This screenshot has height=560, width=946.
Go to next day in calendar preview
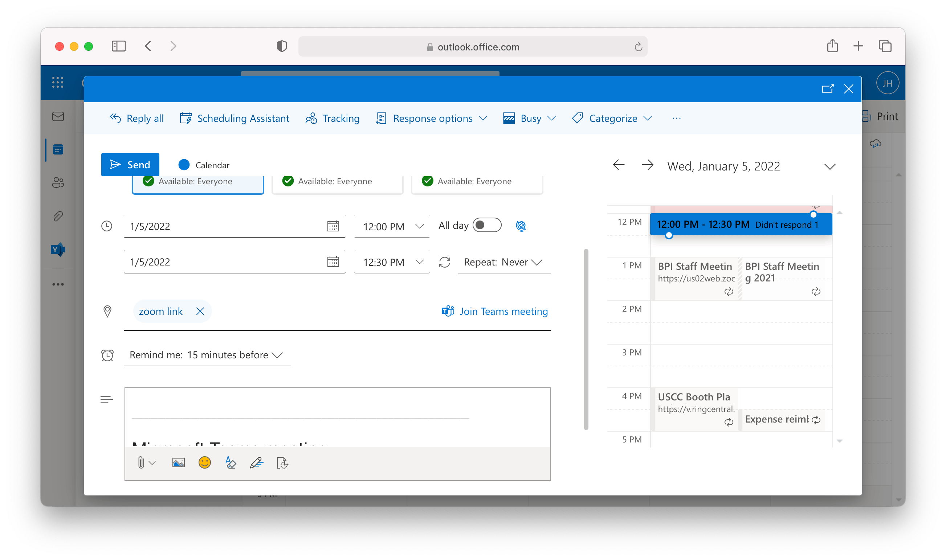coord(647,165)
